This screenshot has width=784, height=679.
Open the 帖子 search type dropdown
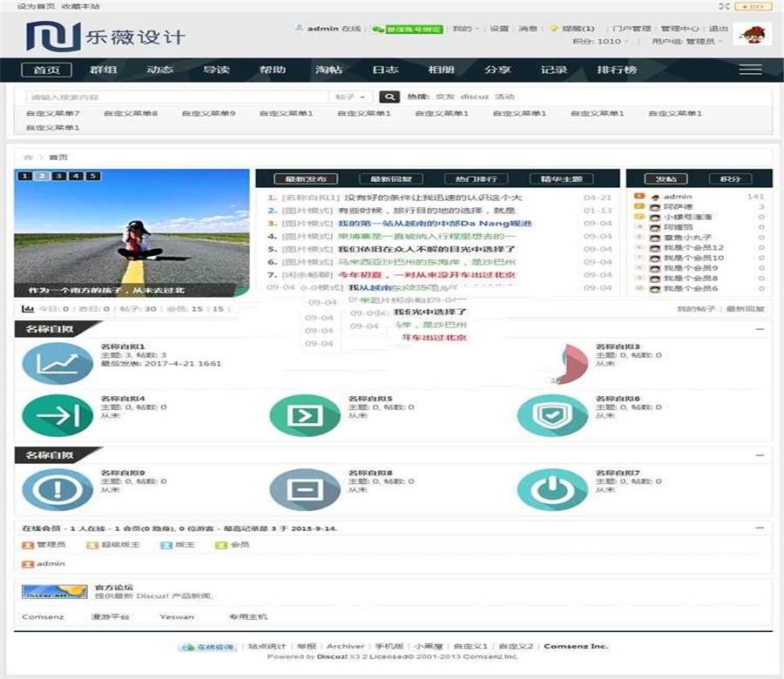point(350,97)
